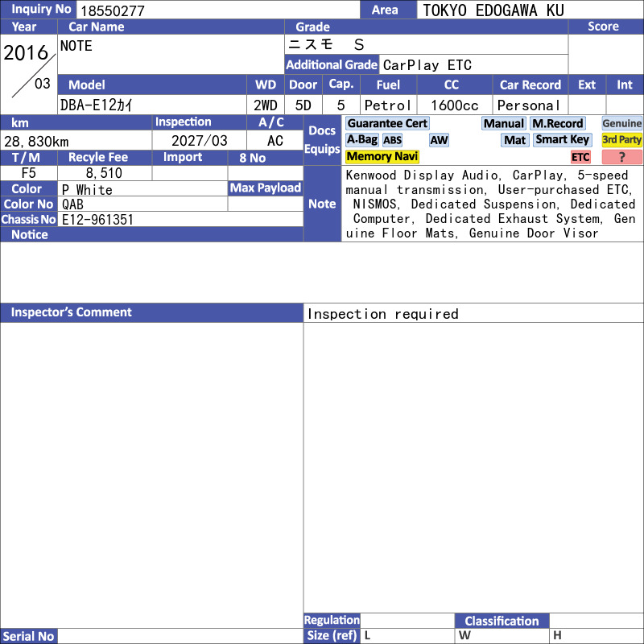Click the yellow Memory Navi badge
The image size is (644, 644).
[382, 156]
